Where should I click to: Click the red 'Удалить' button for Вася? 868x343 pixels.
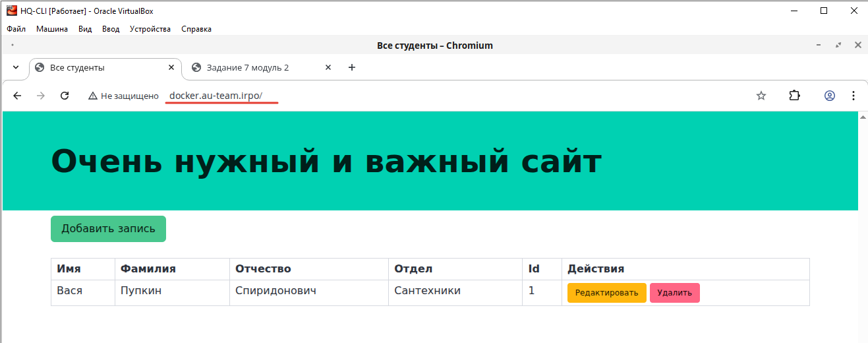675,293
